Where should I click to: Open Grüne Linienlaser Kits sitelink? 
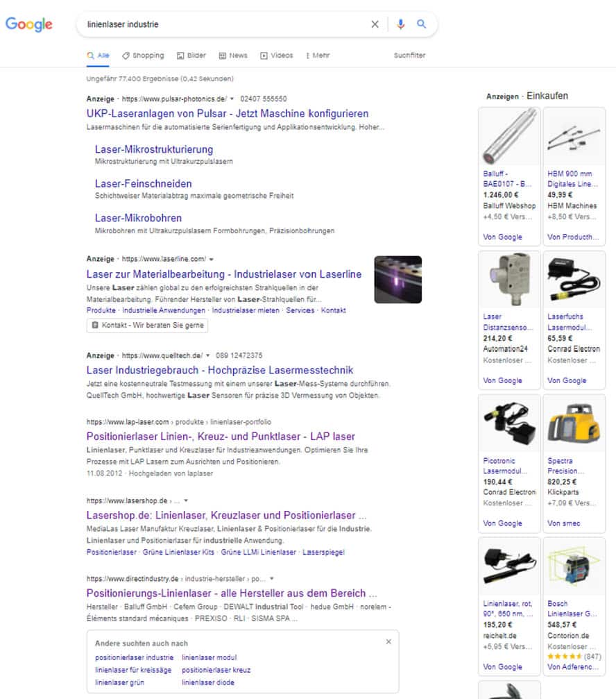178,552
